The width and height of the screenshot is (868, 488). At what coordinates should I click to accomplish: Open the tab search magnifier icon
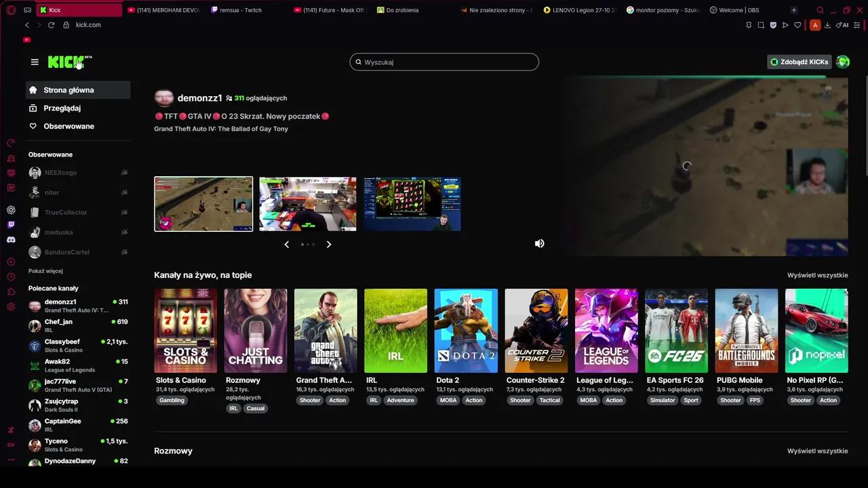[820, 10]
